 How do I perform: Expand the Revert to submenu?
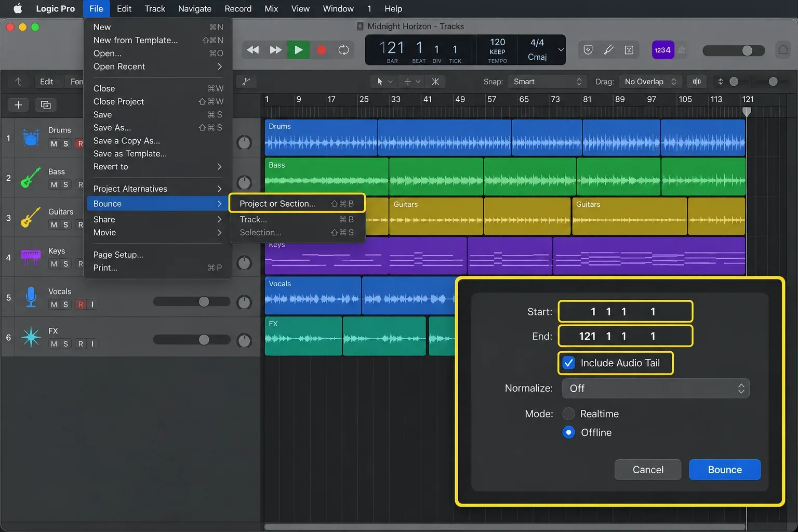157,167
